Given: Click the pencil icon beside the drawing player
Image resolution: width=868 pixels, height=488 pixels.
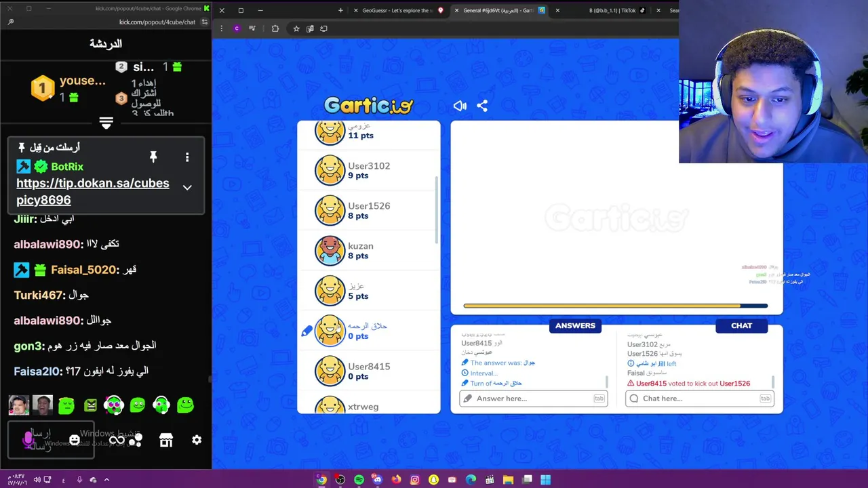Looking at the screenshot, I should click(x=307, y=331).
